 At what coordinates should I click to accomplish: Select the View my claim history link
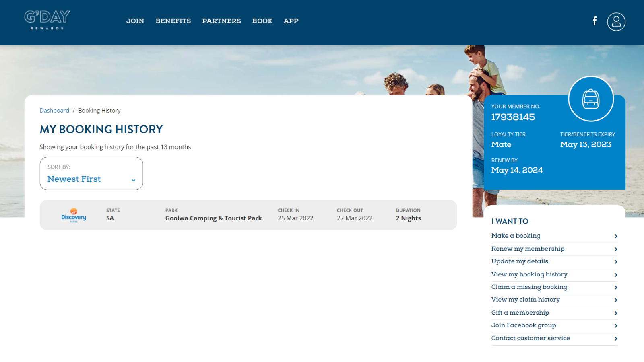pos(525,300)
